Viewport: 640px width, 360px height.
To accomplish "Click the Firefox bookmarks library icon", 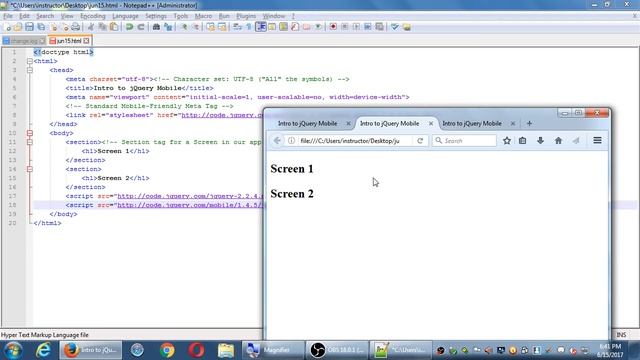I will click(522, 140).
